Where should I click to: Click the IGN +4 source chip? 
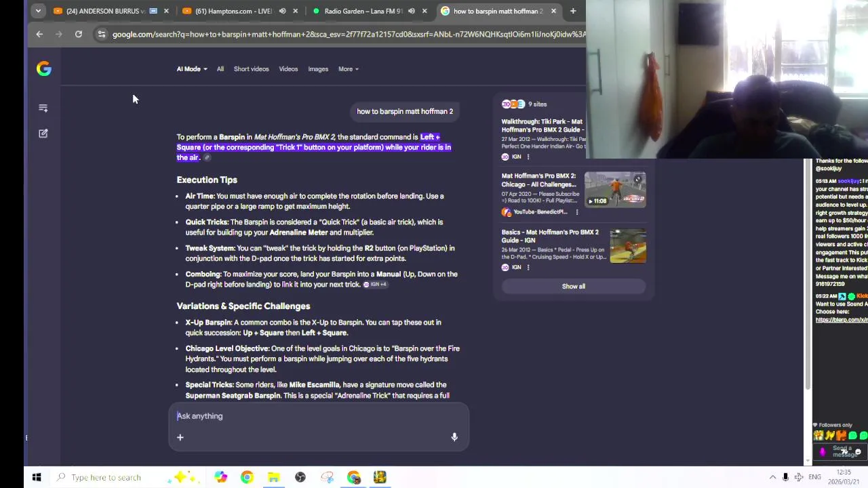point(375,285)
